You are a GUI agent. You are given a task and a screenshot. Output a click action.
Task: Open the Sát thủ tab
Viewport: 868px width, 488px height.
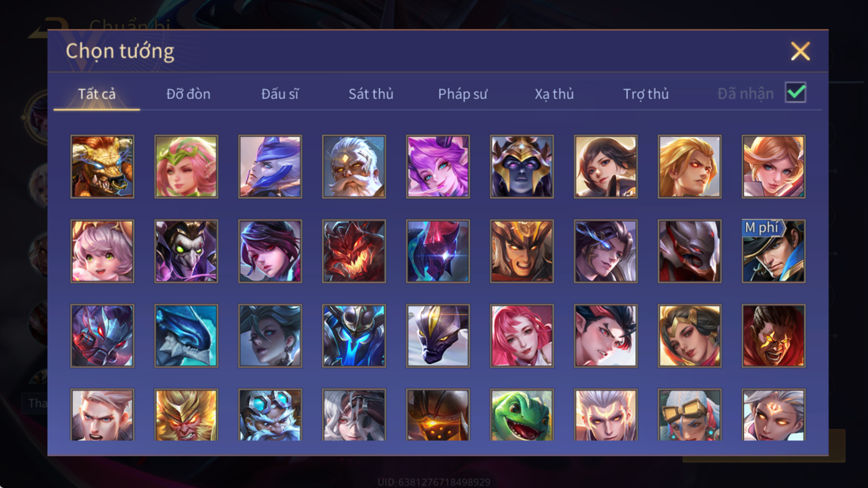(x=371, y=94)
